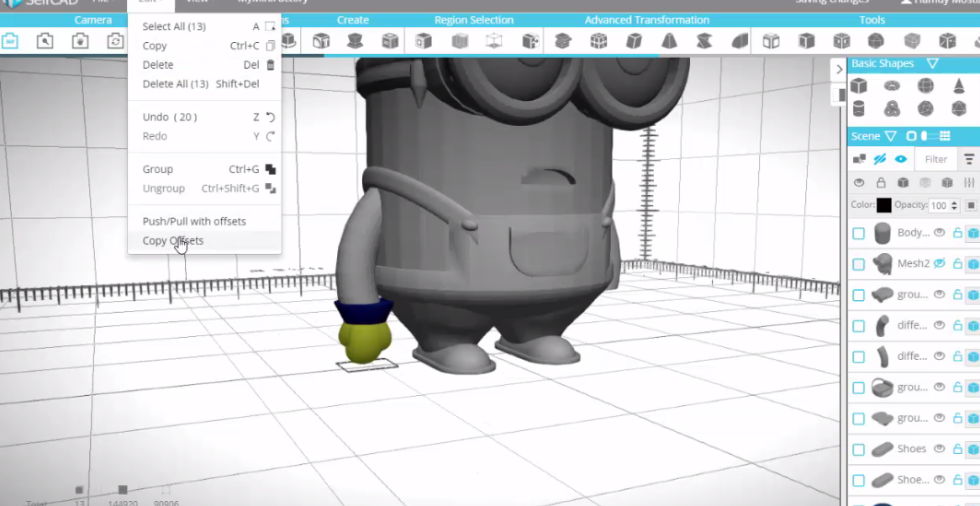Viewport: 980px width, 506px height.
Task: Click the cone-shaped taper icon in toolbar
Action: pyautogui.click(x=669, y=41)
